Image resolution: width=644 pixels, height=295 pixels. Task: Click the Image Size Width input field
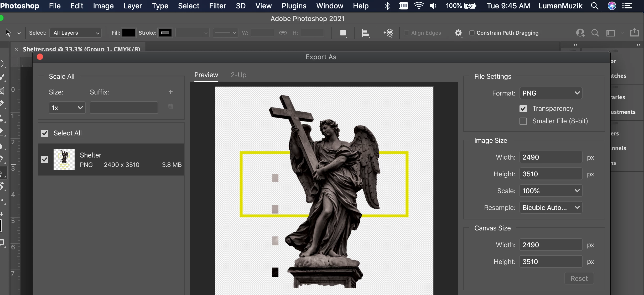pos(550,157)
